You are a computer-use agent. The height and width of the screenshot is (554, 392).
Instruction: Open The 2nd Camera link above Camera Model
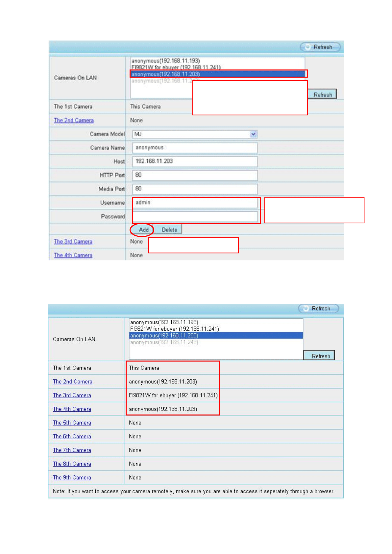coord(74,120)
